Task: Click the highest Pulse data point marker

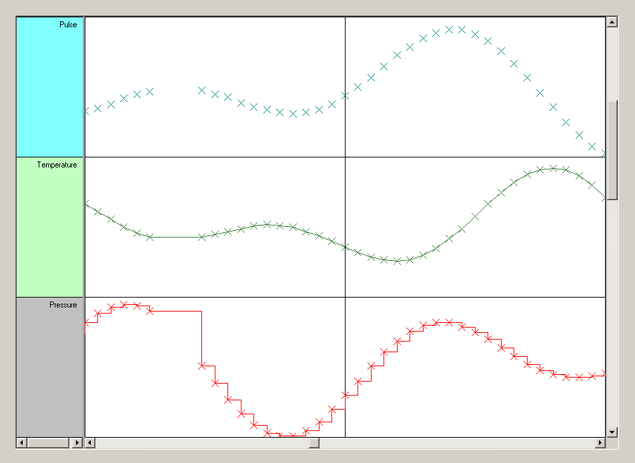Action: pos(449,30)
